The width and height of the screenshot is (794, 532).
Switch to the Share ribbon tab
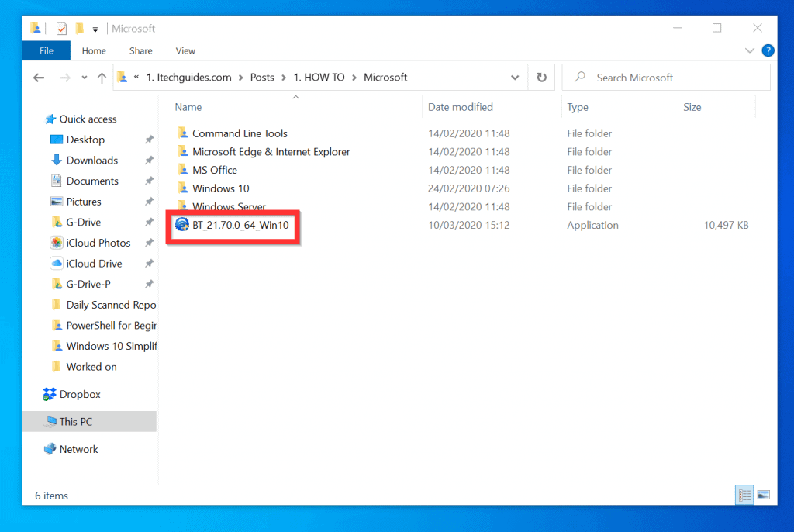click(x=141, y=50)
